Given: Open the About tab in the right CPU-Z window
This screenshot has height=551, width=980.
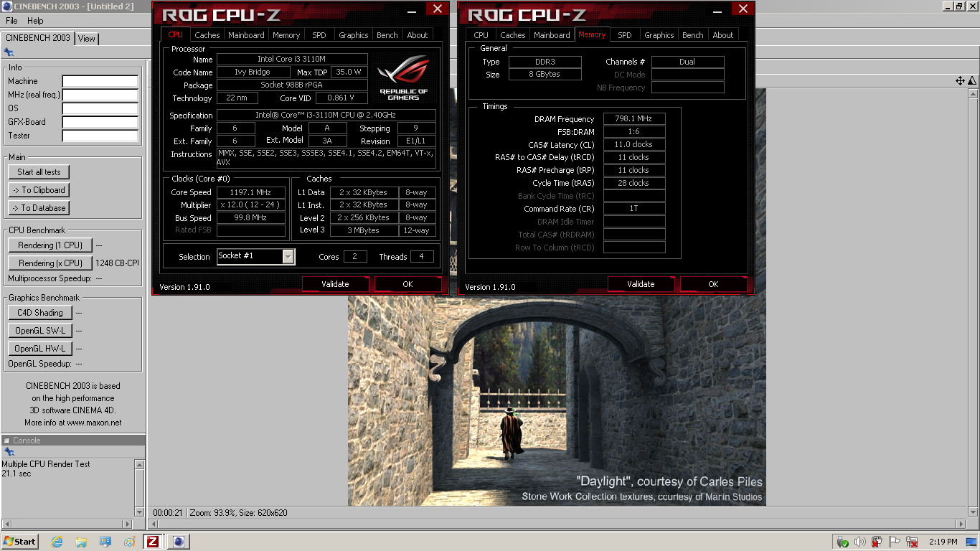Looking at the screenshot, I should tap(723, 34).
